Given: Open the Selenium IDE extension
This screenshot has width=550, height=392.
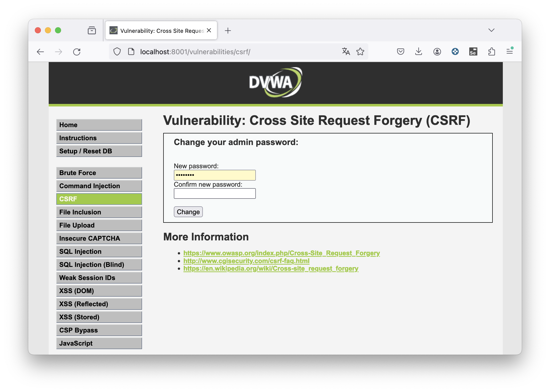Looking at the screenshot, I should point(473,52).
